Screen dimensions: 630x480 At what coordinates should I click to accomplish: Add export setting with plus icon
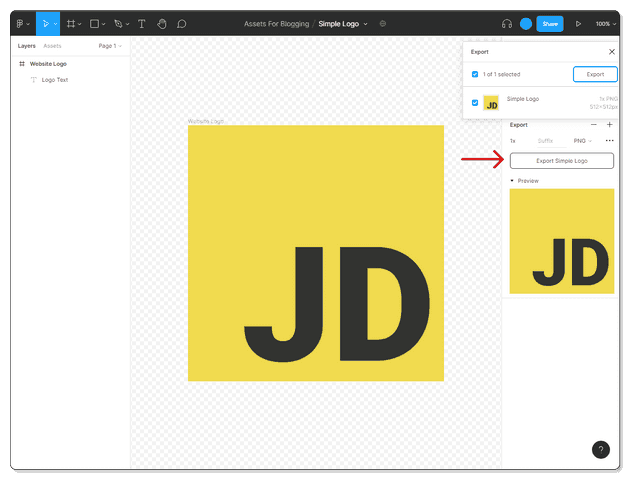pyautogui.click(x=610, y=125)
